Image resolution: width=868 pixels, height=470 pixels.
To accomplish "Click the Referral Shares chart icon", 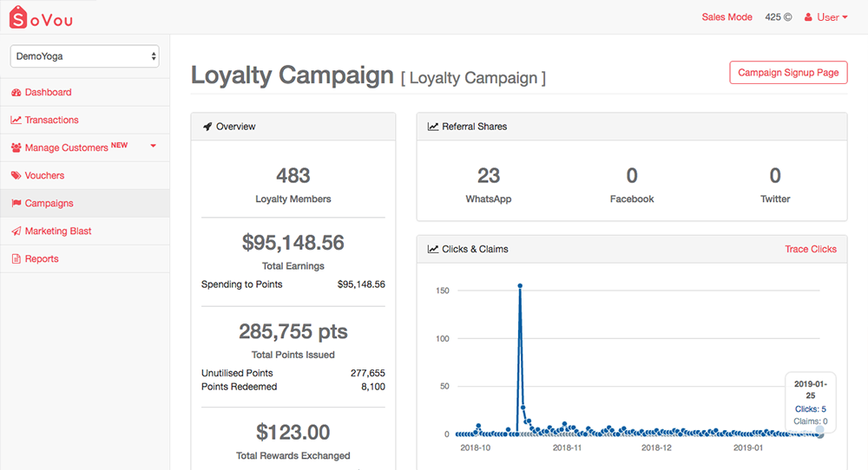I will pyautogui.click(x=433, y=127).
